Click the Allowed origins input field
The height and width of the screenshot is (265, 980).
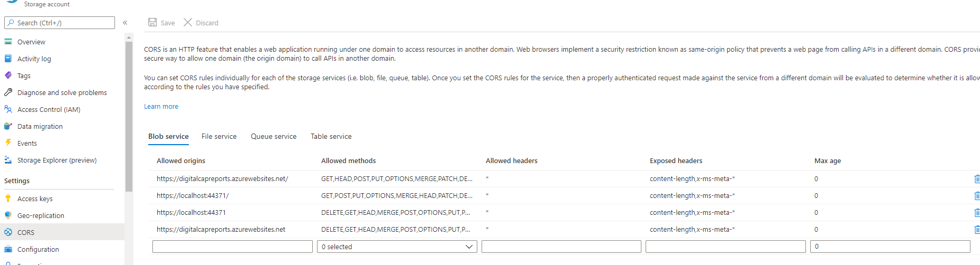coord(233,247)
